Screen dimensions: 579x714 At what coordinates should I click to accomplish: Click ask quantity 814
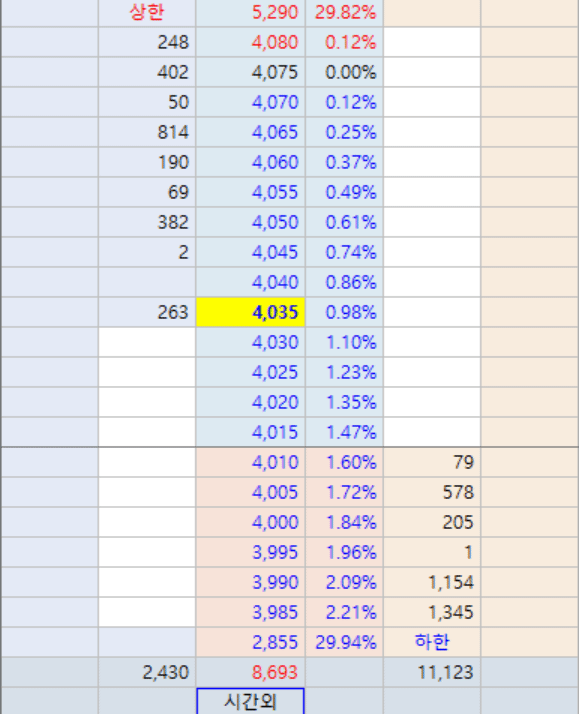pos(173,133)
